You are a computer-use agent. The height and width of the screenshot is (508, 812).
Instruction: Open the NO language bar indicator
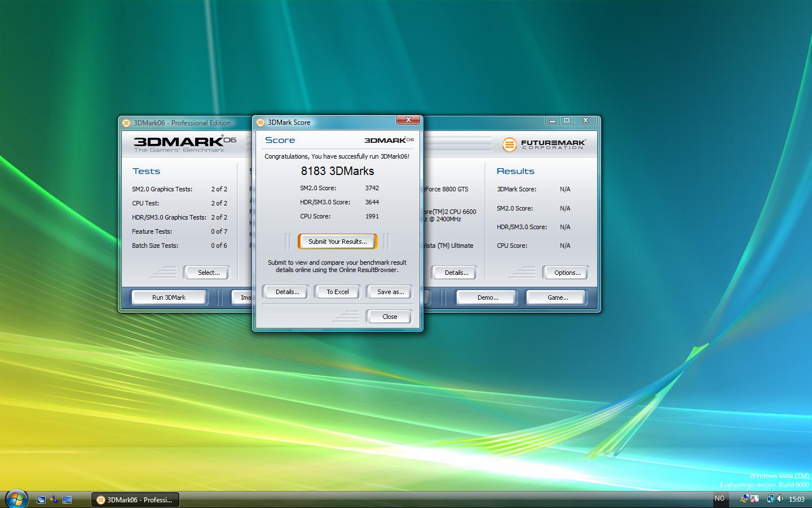[720, 498]
